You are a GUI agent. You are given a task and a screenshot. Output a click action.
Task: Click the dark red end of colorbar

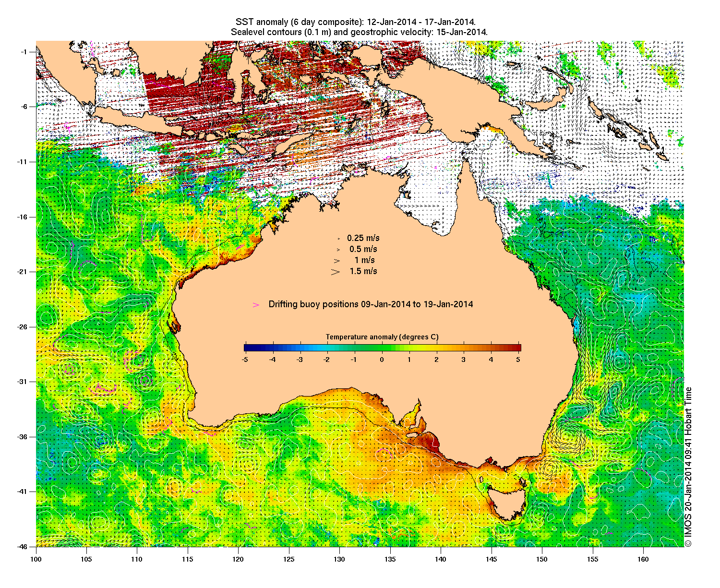517,348
